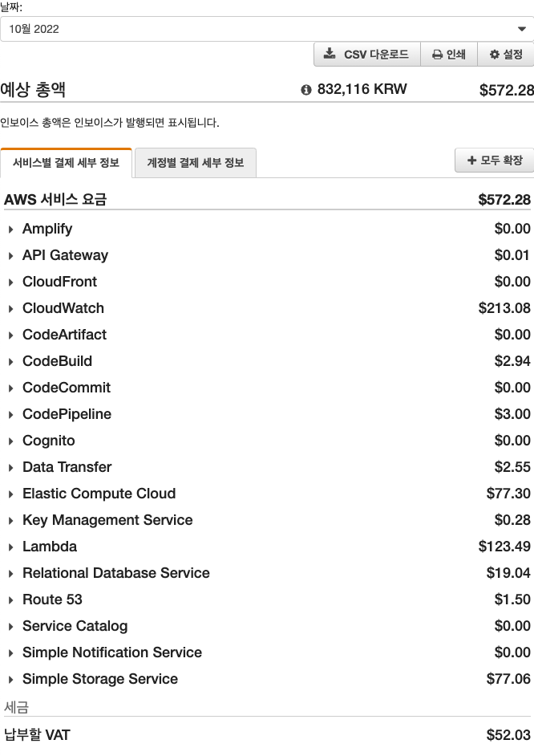Click the CSV download icon
This screenshot has width=534, height=756.
click(x=330, y=54)
